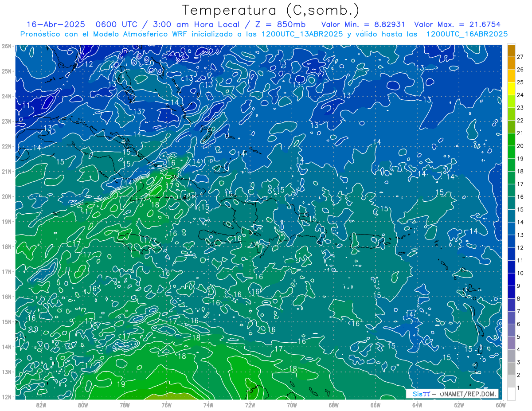
Task: Click the yellow band of the color scale
Action: click(511, 89)
